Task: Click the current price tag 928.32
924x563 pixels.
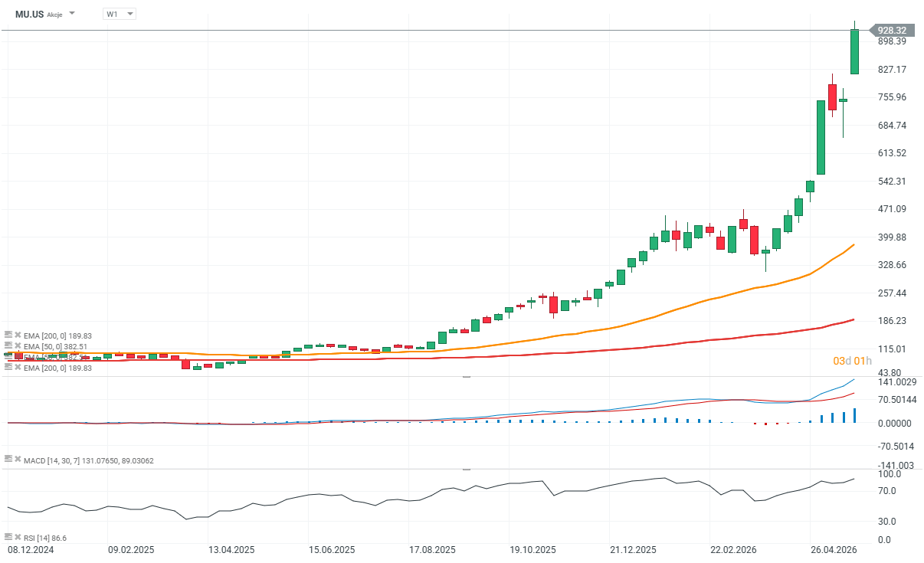Action: pos(892,31)
